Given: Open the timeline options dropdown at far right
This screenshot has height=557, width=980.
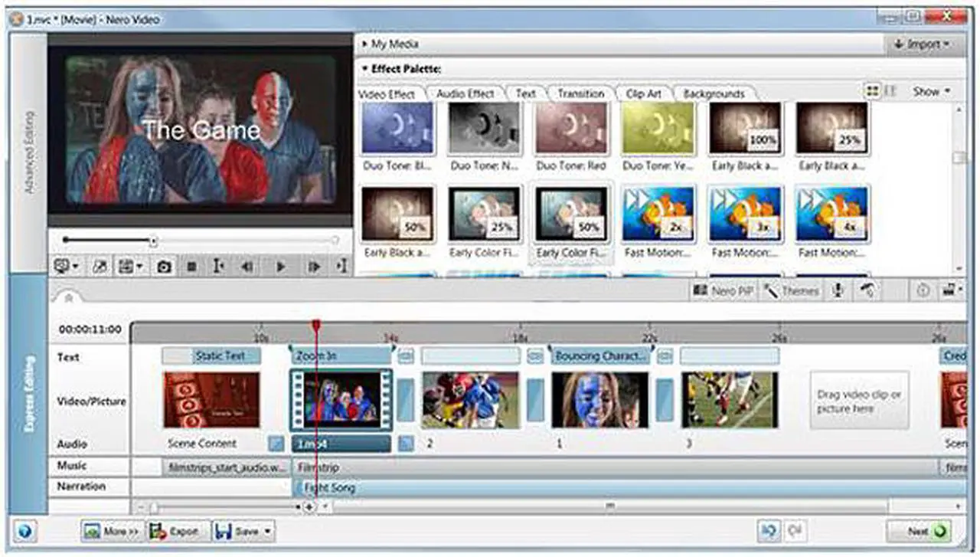Looking at the screenshot, I should pyautogui.click(x=952, y=291).
